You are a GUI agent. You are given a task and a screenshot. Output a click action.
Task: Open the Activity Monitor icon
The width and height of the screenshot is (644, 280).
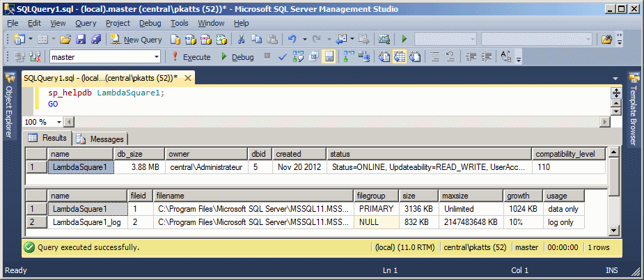(384, 40)
